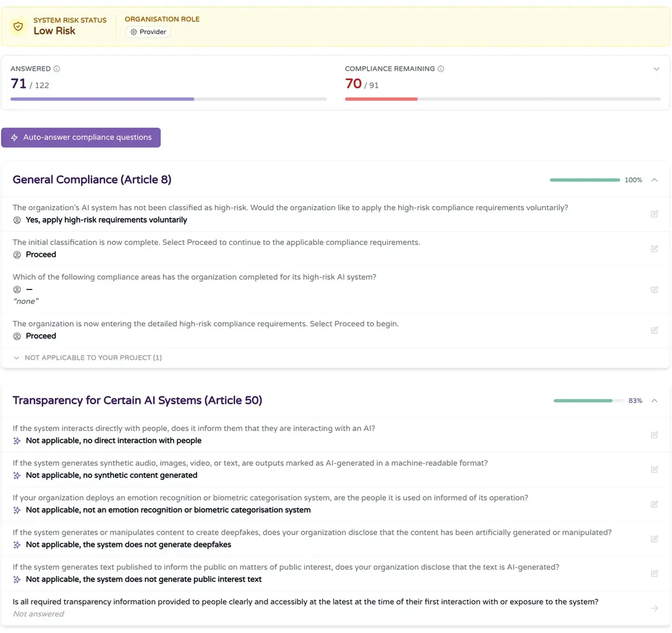
Task: Click the Compliance Remaining progress bar
Action: coord(503,99)
